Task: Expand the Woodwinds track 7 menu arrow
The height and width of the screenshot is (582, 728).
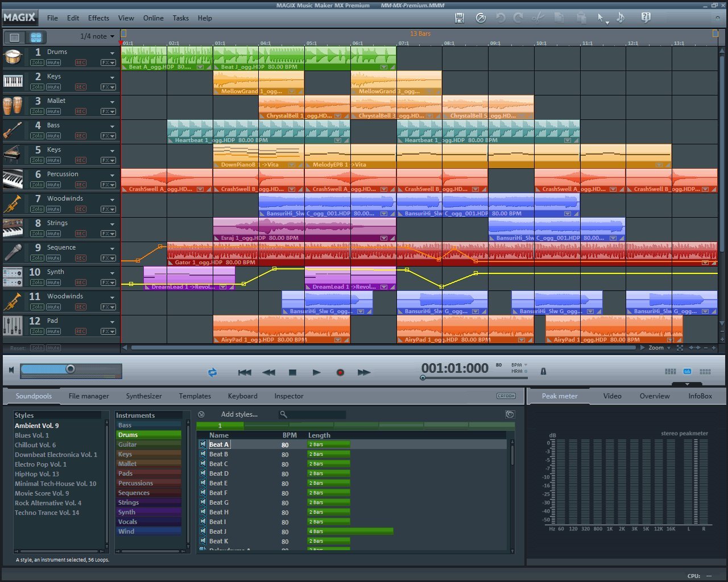Action: click(112, 200)
